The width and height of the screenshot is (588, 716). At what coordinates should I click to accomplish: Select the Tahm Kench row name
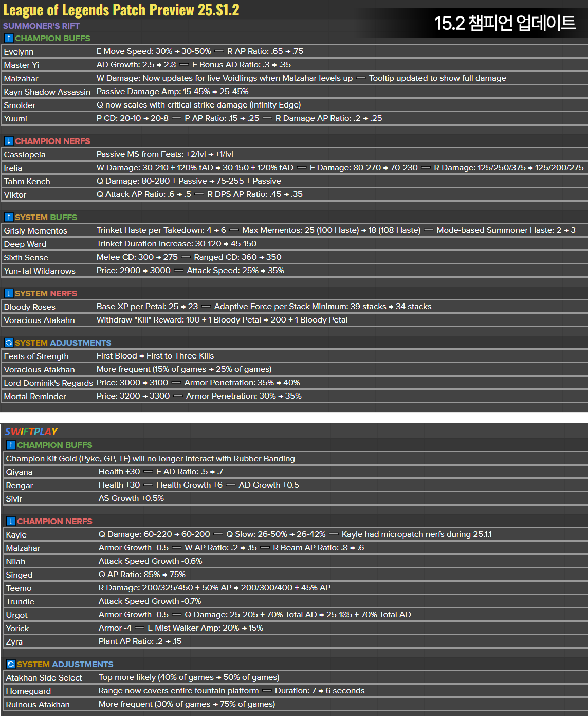(27, 181)
